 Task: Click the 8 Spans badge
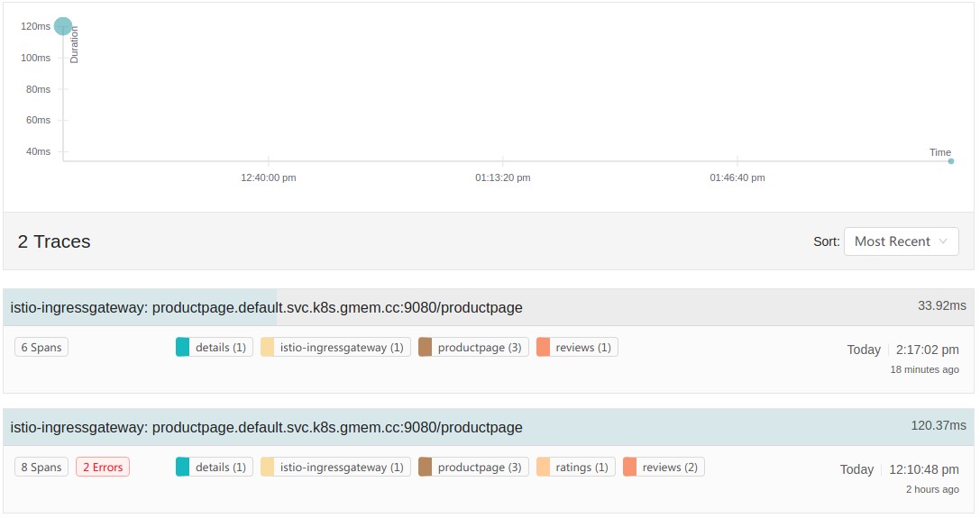(x=41, y=467)
